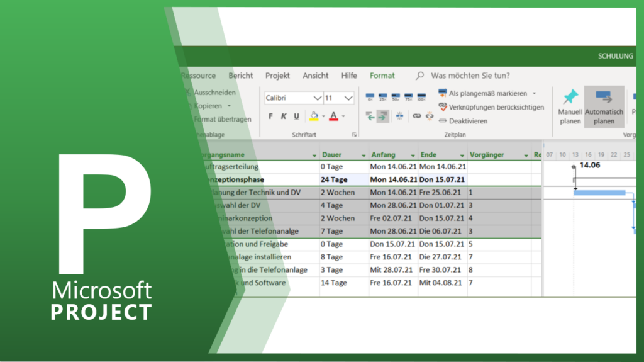
Task: Open the Dauer column filter arrow
Action: tap(364, 155)
